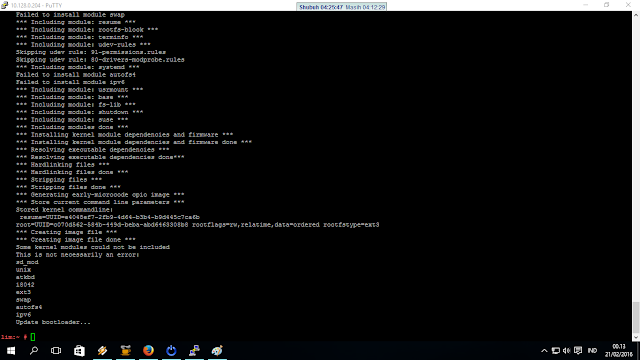
Task: Click 'Skipping udev rule: 91-permissions.rules' line
Action: [91, 52]
